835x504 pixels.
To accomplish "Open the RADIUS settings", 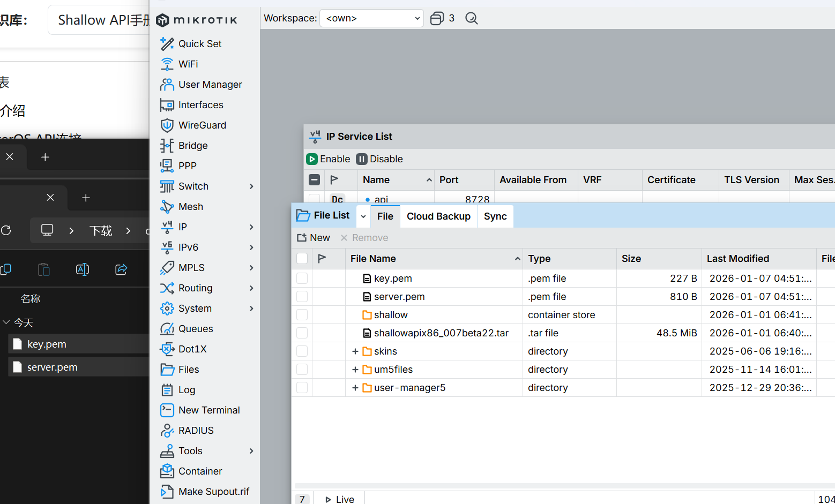I will tap(196, 431).
